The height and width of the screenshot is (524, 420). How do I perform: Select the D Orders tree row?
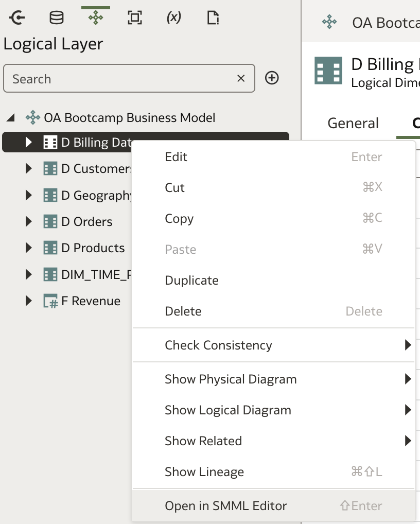click(x=87, y=221)
